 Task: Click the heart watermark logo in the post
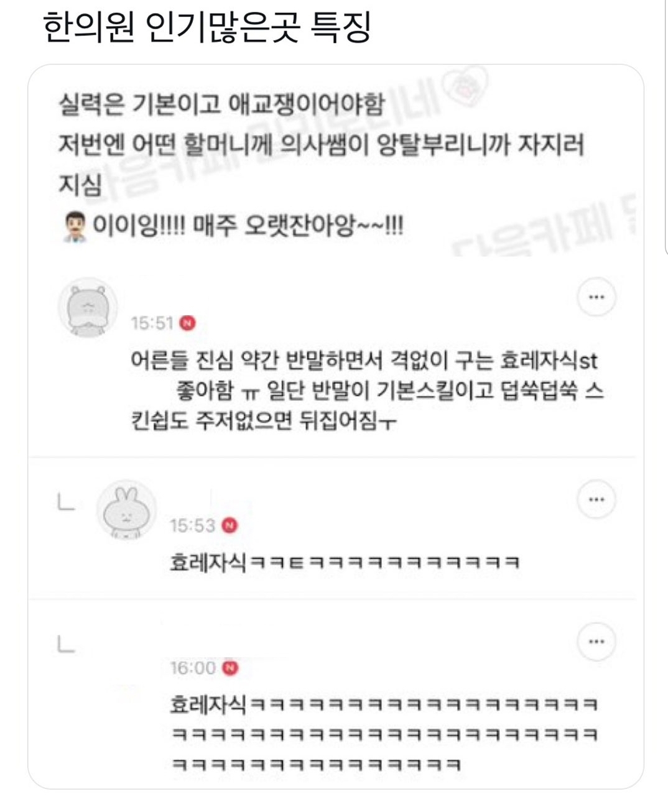tap(462, 89)
